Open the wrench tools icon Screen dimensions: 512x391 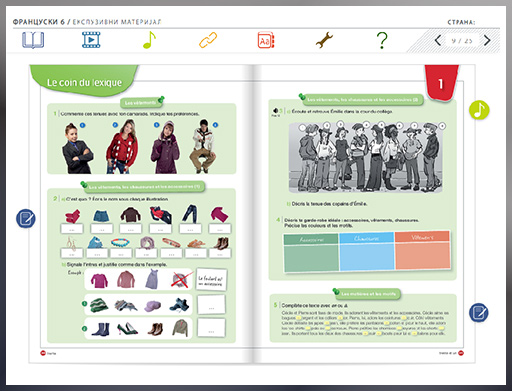click(324, 40)
